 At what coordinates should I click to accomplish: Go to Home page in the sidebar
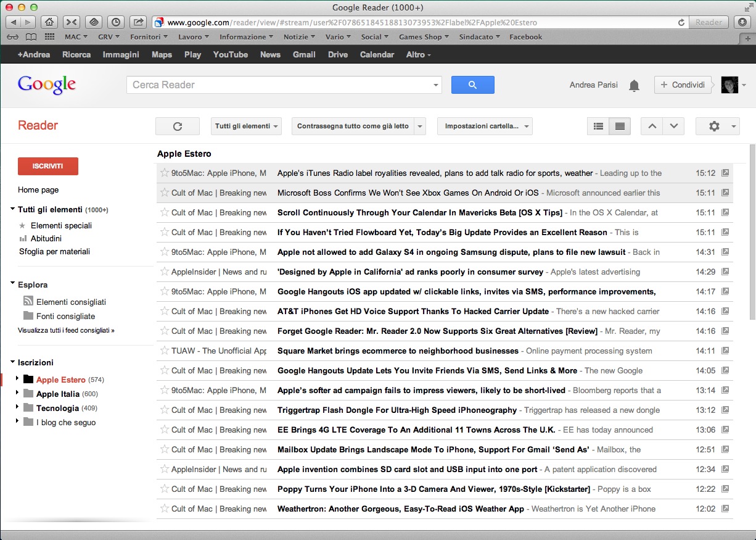[x=38, y=189]
